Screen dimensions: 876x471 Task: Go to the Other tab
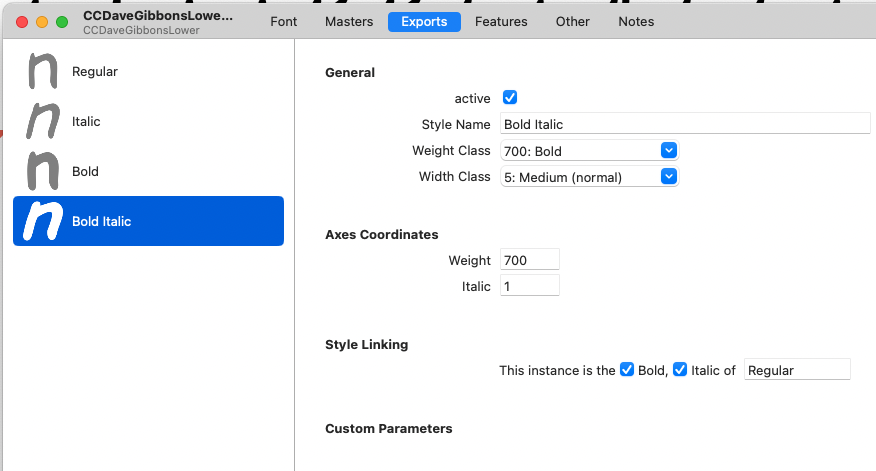[x=573, y=22]
